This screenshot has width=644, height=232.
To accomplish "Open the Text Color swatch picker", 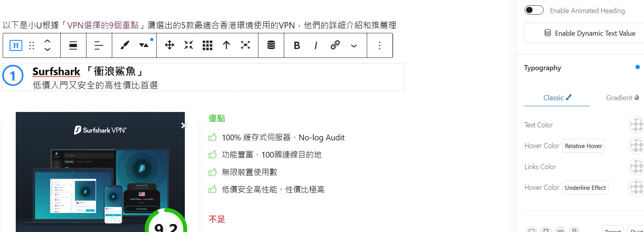I will click(x=636, y=125).
